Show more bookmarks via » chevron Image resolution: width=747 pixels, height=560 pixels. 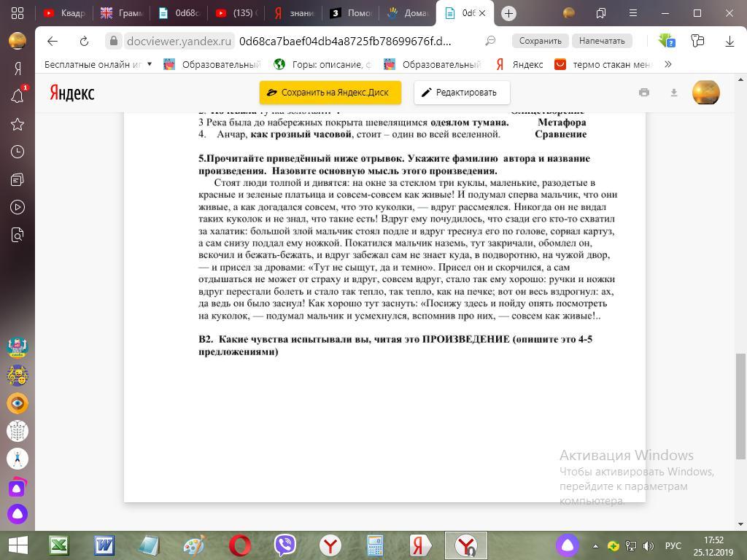[668, 64]
